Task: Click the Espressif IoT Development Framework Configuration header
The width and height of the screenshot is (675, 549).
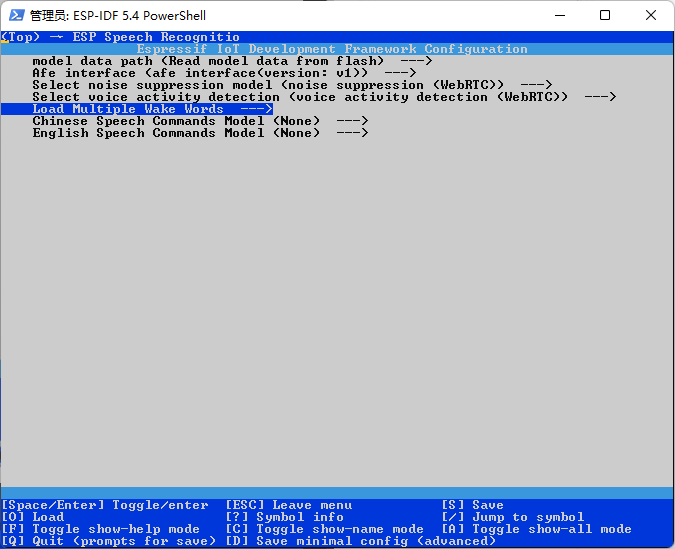Action: (x=332, y=49)
